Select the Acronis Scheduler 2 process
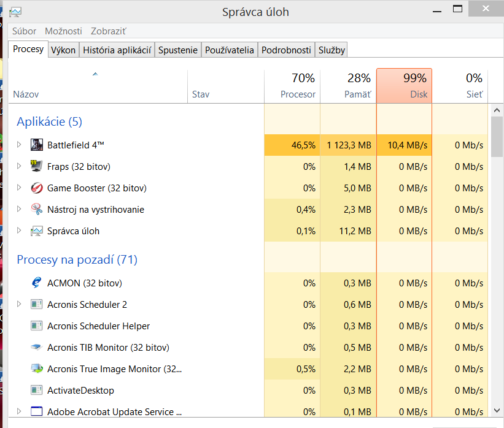 (x=248, y=304)
